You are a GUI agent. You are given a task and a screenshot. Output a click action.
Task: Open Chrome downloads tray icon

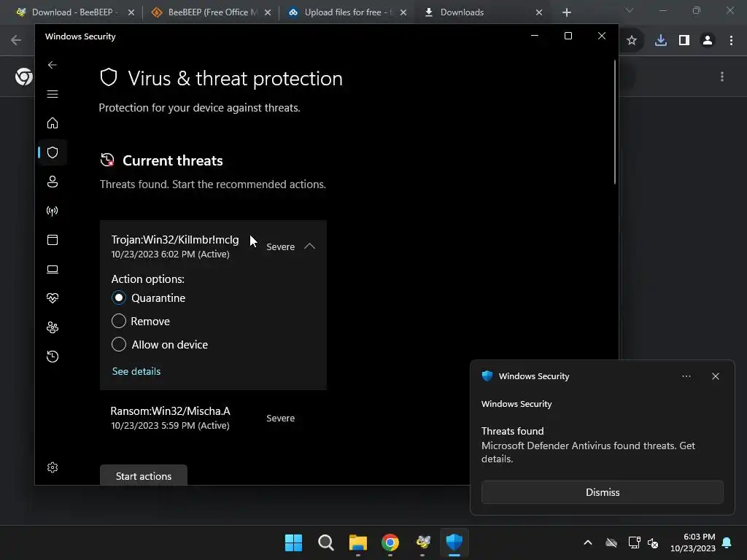(661, 41)
